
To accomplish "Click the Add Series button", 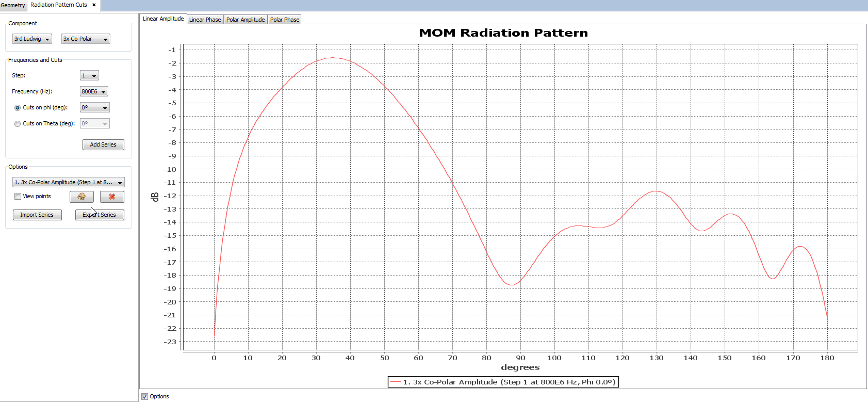I will [103, 145].
